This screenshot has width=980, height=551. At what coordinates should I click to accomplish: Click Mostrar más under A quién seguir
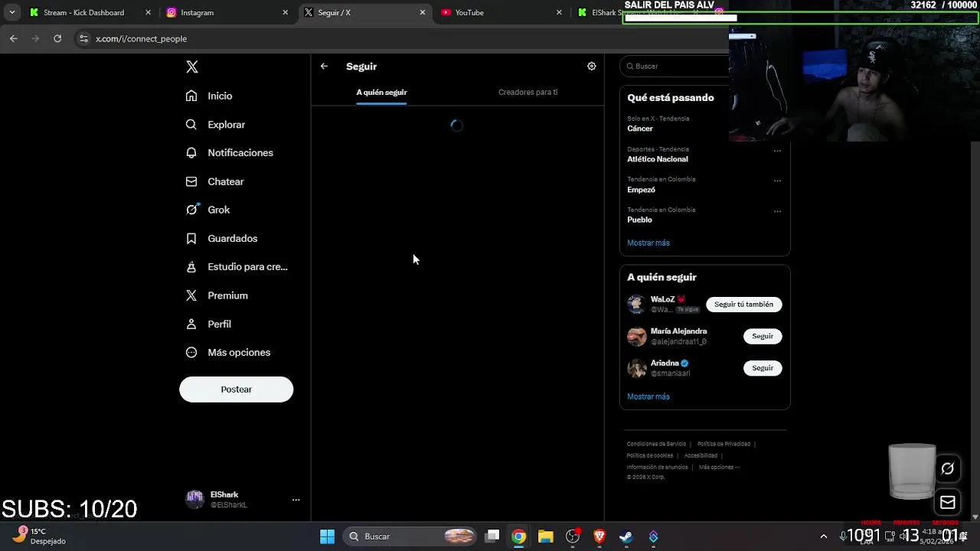[648, 396]
